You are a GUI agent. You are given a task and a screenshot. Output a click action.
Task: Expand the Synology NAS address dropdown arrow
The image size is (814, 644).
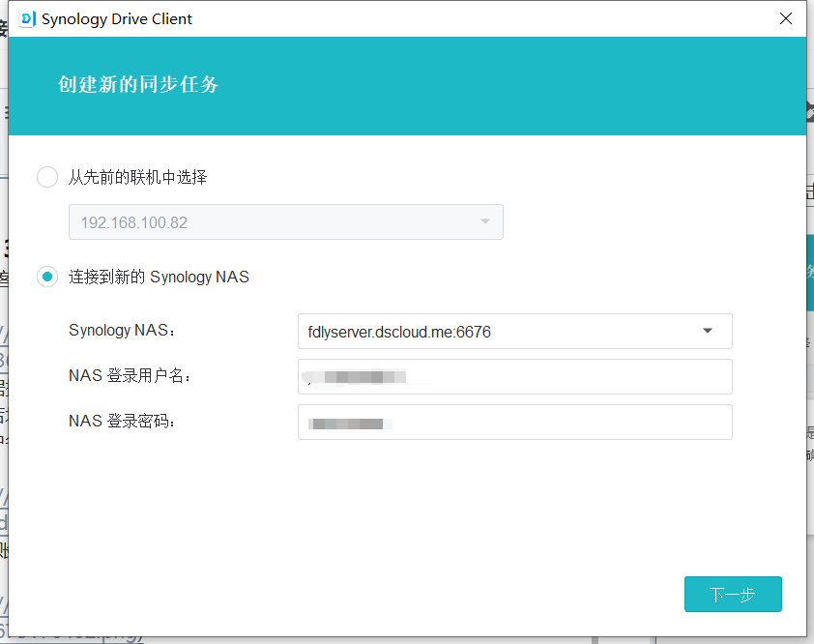707,331
